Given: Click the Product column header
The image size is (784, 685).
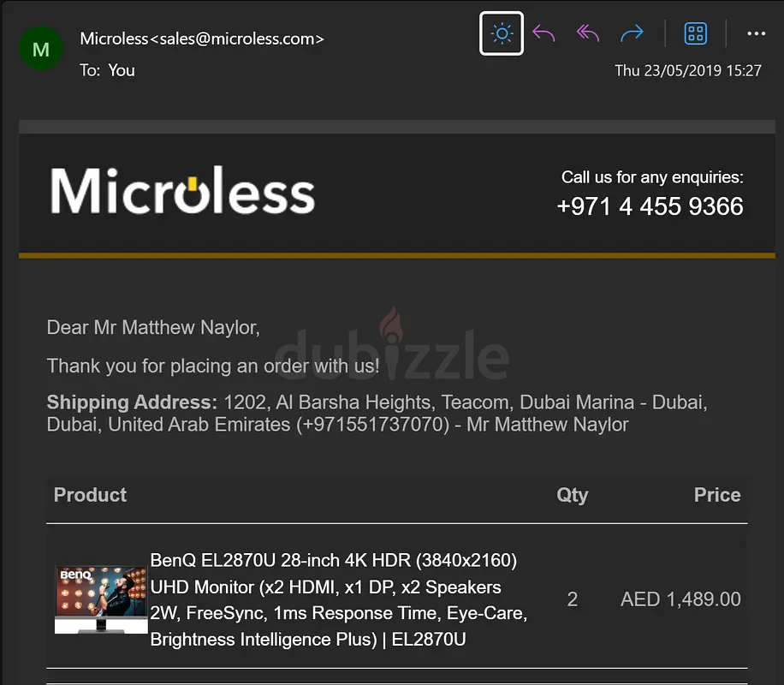Looking at the screenshot, I should point(90,495).
